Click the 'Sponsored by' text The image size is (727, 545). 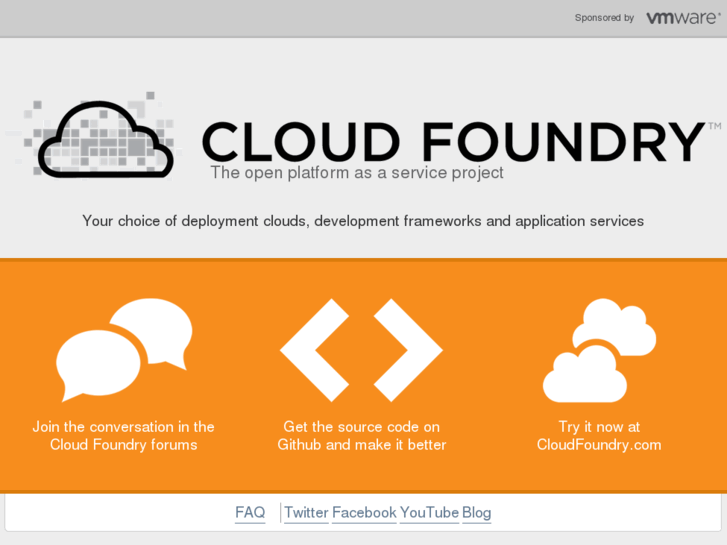click(x=604, y=18)
